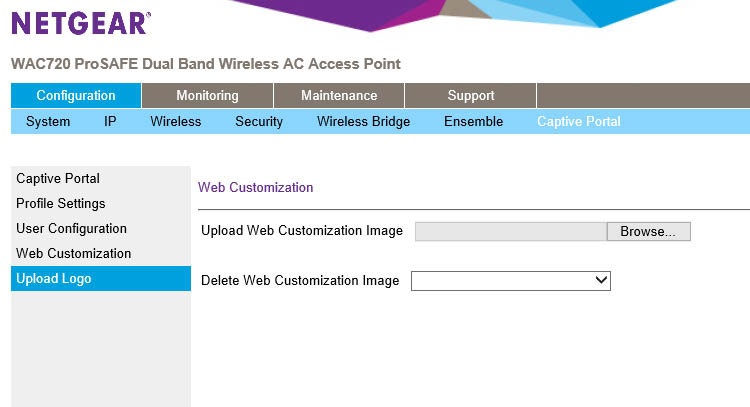Expand Delete Web Customization Image dropdown
Viewport: 750px width, 407px height.
tap(511, 281)
